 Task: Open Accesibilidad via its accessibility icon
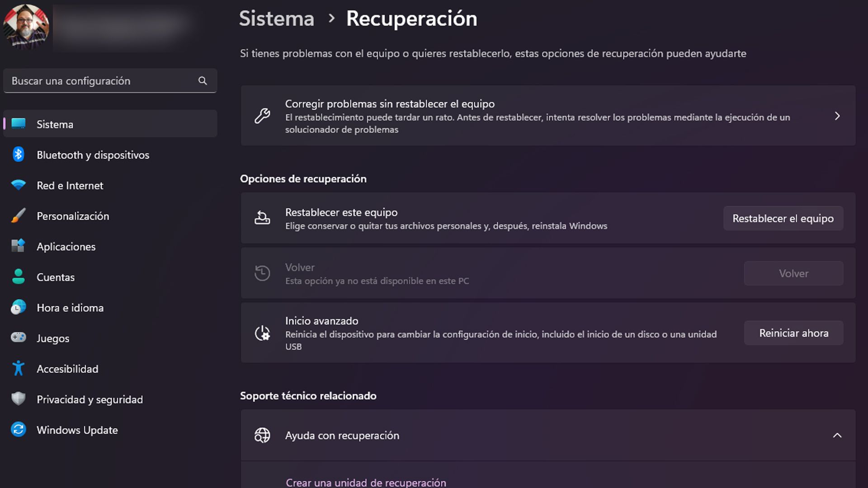pos(19,369)
